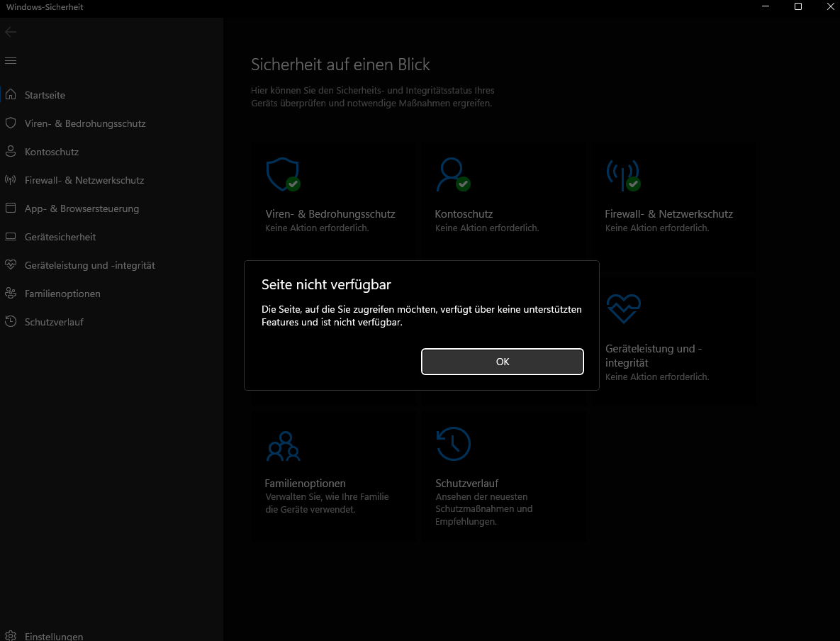Click the 'Seite nicht verfügbar' dialog title
840x641 pixels.
coord(326,284)
